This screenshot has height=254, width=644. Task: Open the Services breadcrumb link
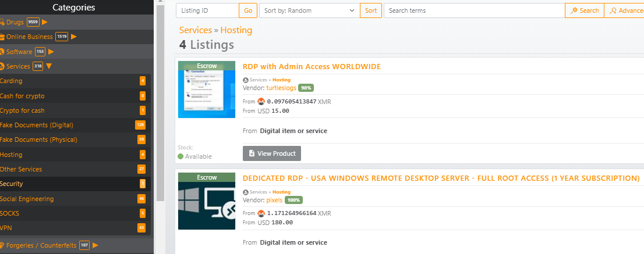tap(195, 30)
